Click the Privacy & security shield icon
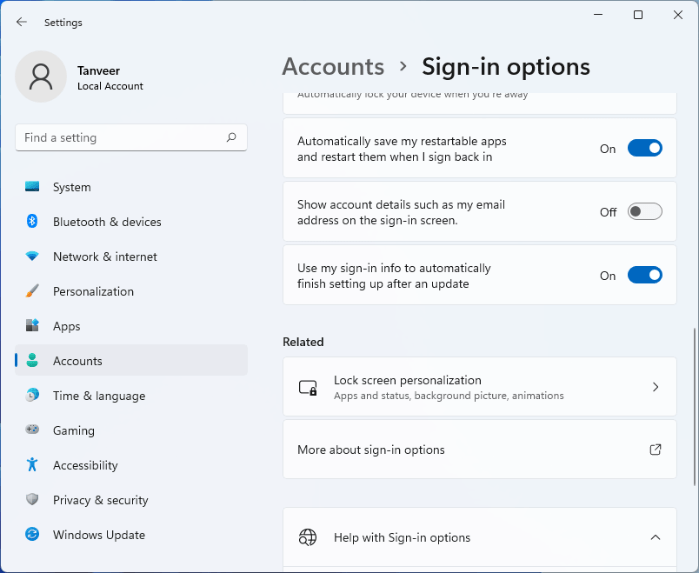Screen dimensions: 699x573 33,500
